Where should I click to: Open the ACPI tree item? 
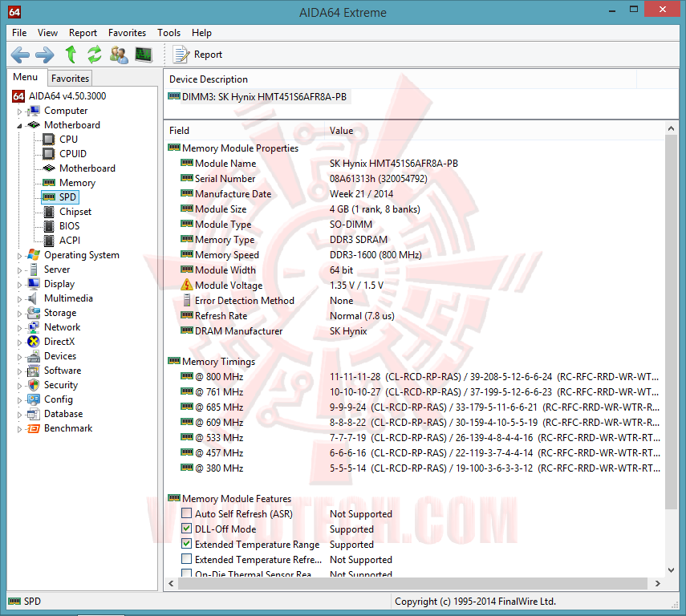(x=70, y=240)
